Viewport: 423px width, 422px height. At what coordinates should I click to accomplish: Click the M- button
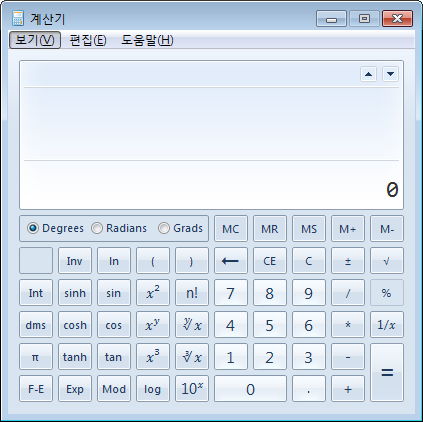click(387, 229)
